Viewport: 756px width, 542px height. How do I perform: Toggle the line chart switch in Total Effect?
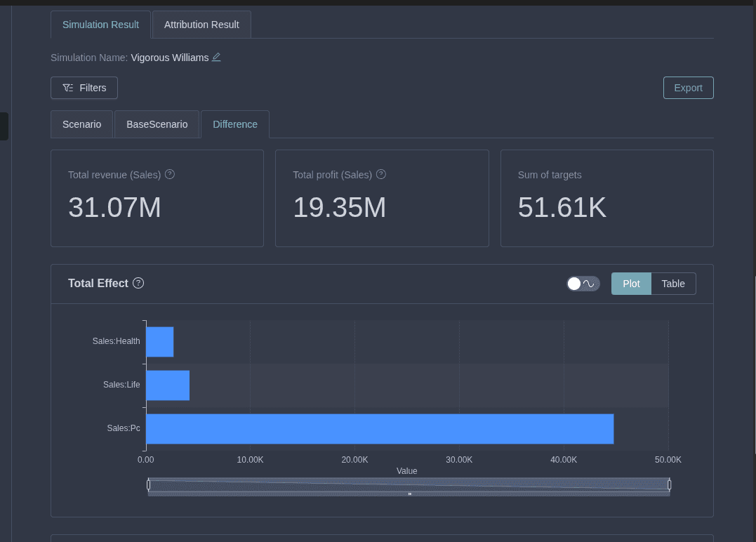click(x=583, y=284)
